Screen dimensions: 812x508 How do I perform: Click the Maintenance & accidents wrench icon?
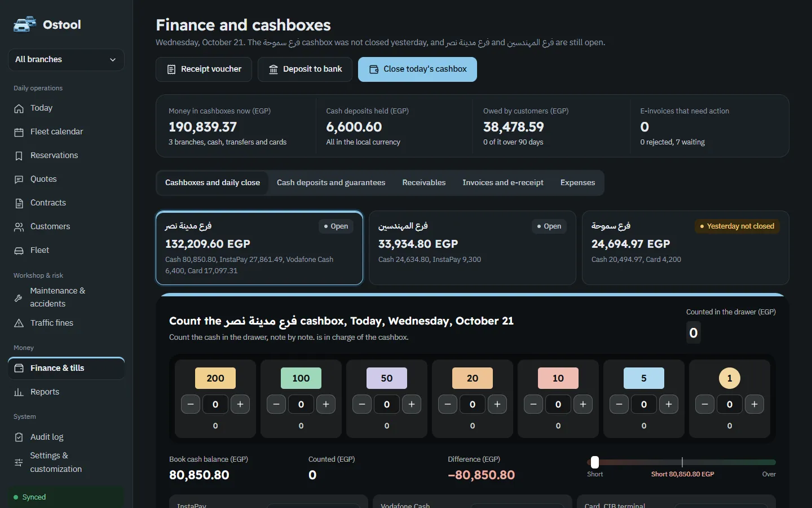pos(19,297)
